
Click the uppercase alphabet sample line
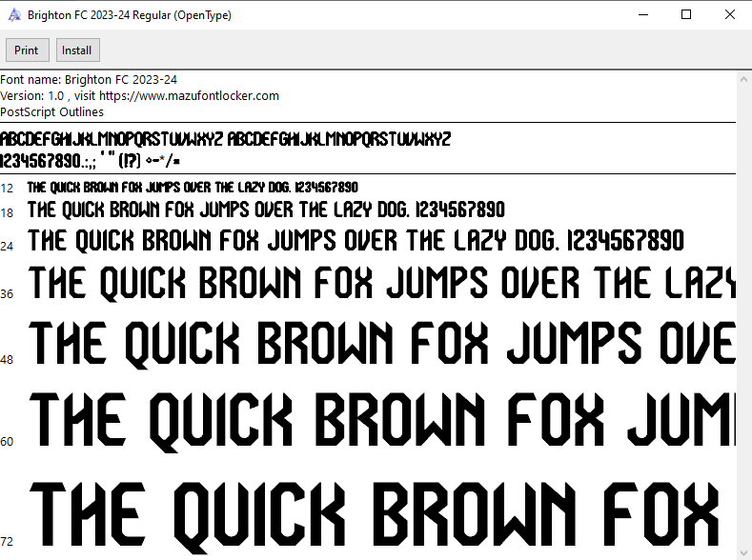coord(225,139)
